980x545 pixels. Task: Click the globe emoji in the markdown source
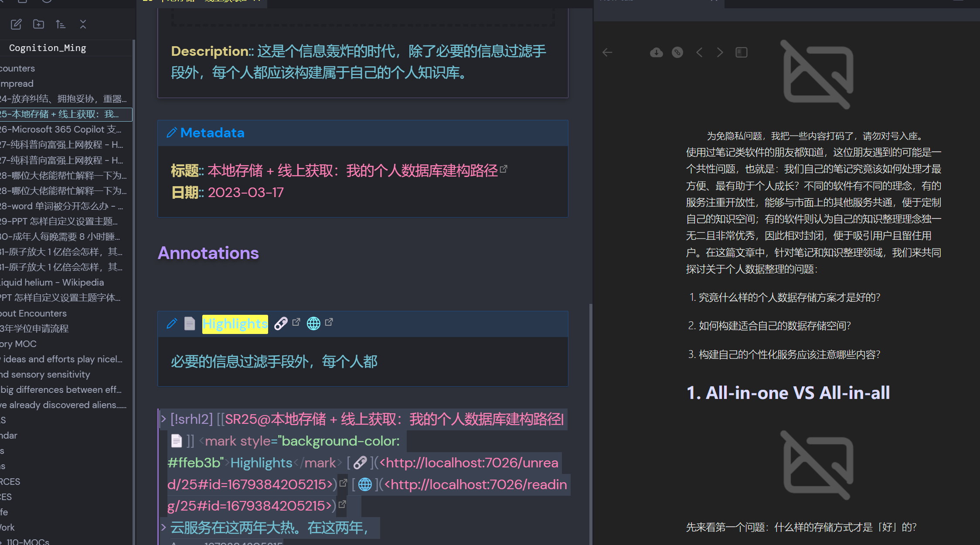(365, 484)
